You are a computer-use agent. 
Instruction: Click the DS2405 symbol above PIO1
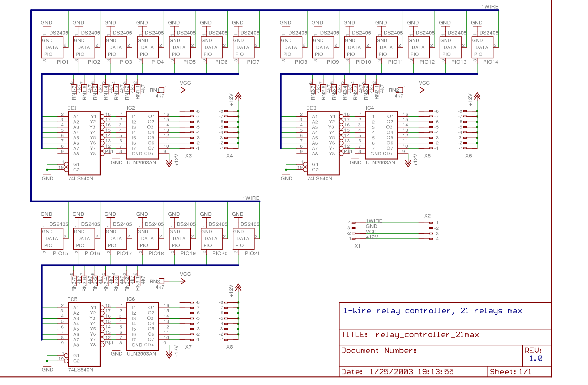point(52,47)
